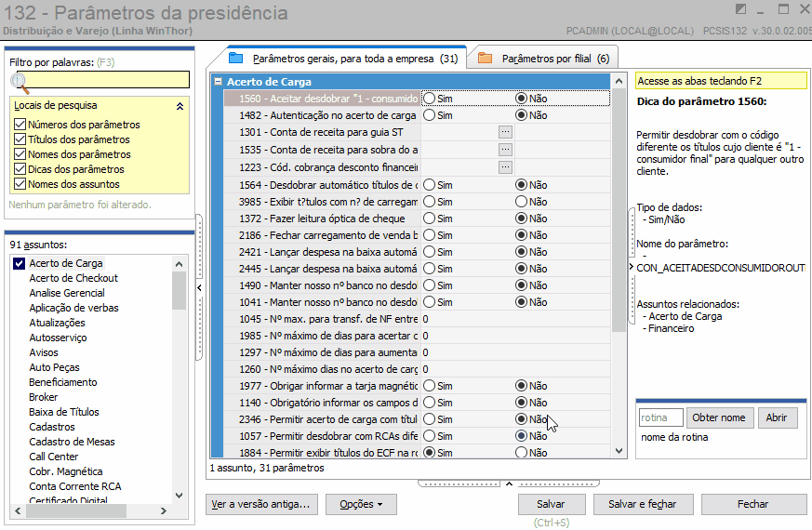This screenshot has width=812, height=530.
Task: Click the window restore-down diagonal icon
Action: pyautogui.click(x=740, y=9)
